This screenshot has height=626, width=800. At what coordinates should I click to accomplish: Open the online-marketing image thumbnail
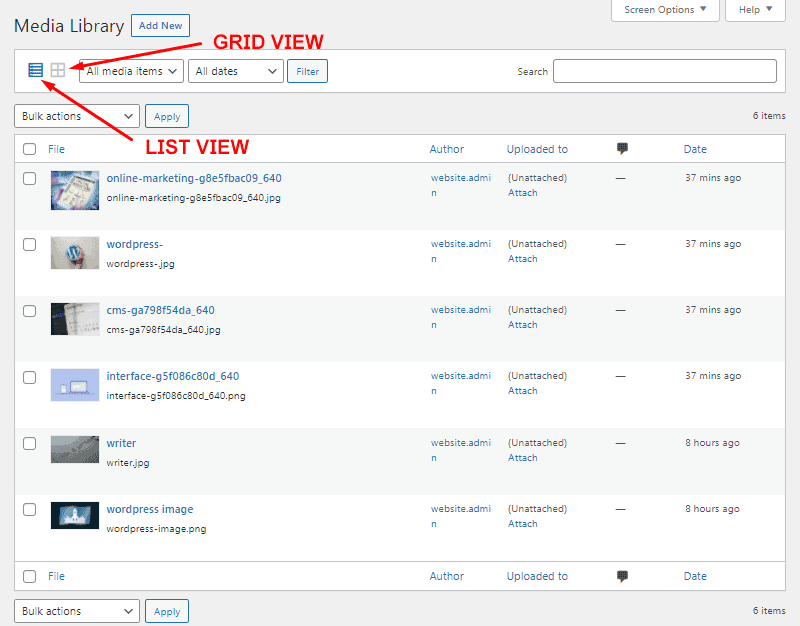(74, 190)
